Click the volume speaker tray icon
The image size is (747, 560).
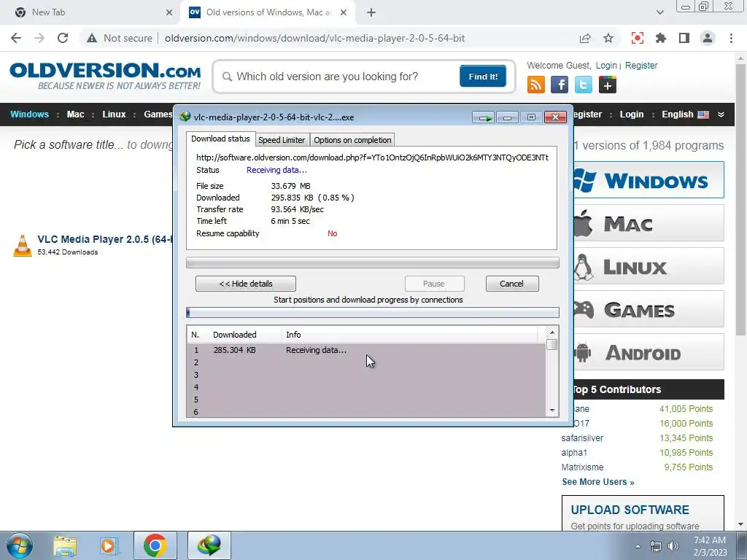point(673,546)
